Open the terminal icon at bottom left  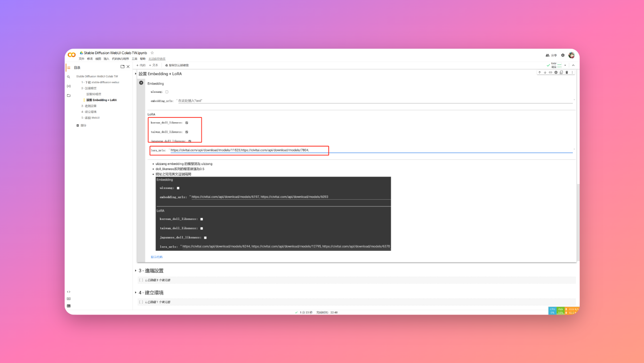pos(69,306)
